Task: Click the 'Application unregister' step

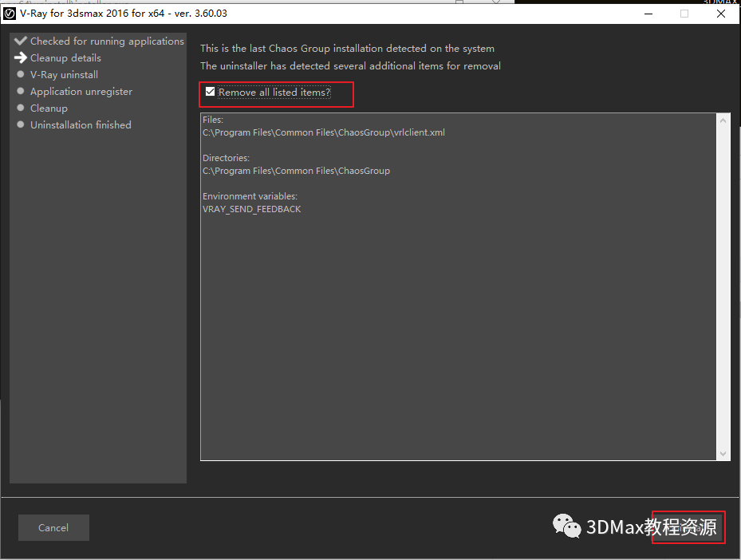Action: [81, 91]
